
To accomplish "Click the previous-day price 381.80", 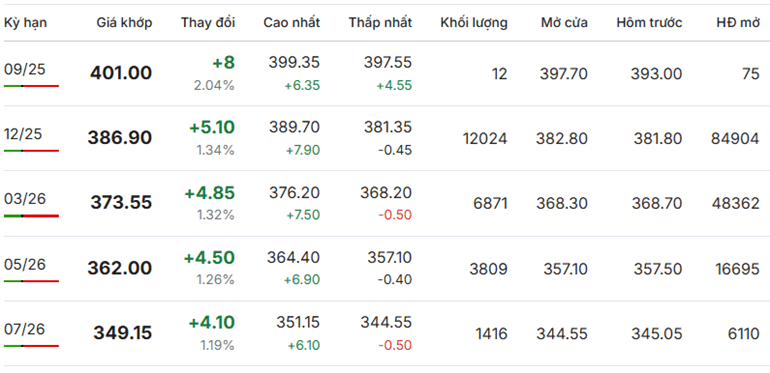I will (x=658, y=139).
